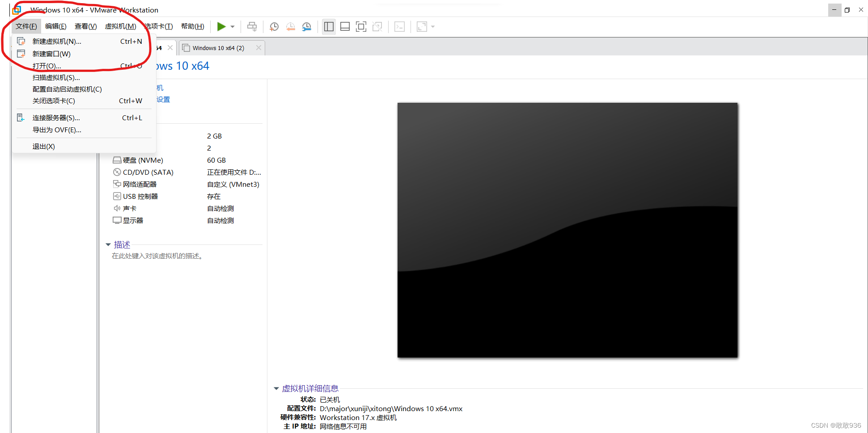The width and height of the screenshot is (868, 433).
Task: Click the sound card speaker icon
Action: coord(117,208)
